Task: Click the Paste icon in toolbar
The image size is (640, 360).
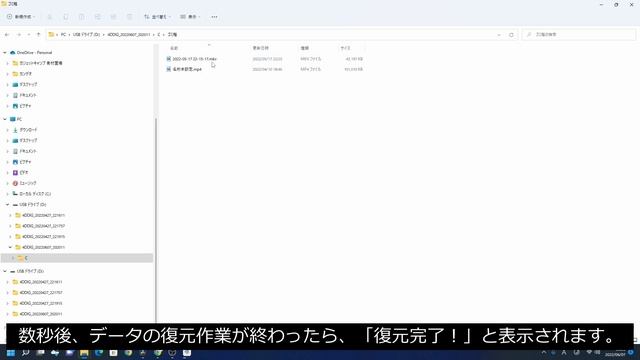Action: [82, 17]
